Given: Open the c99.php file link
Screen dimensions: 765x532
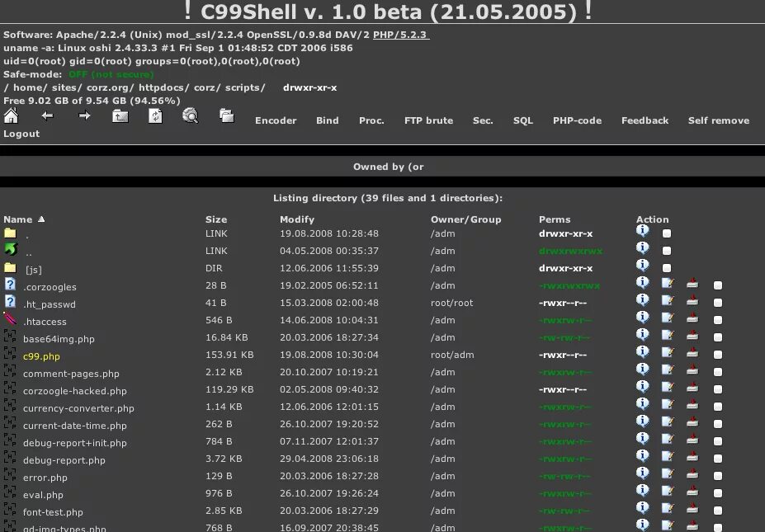Looking at the screenshot, I should [41, 356].
